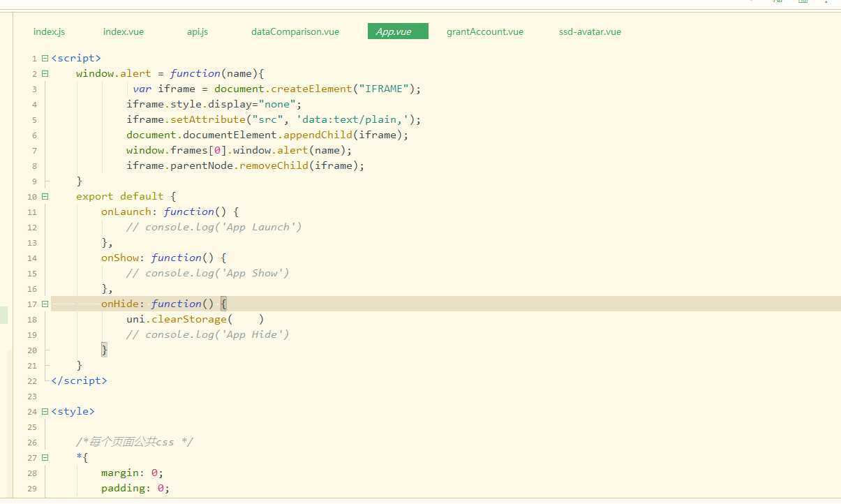This screenshot has width=841, height=504.
Task: Click line number 12 in the gutter
Action: pos(32,228)
